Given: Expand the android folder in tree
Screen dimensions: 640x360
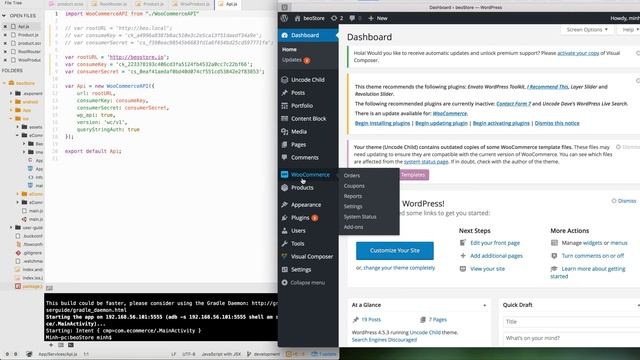Looking at the screenshot, I should tap(11, 102).
